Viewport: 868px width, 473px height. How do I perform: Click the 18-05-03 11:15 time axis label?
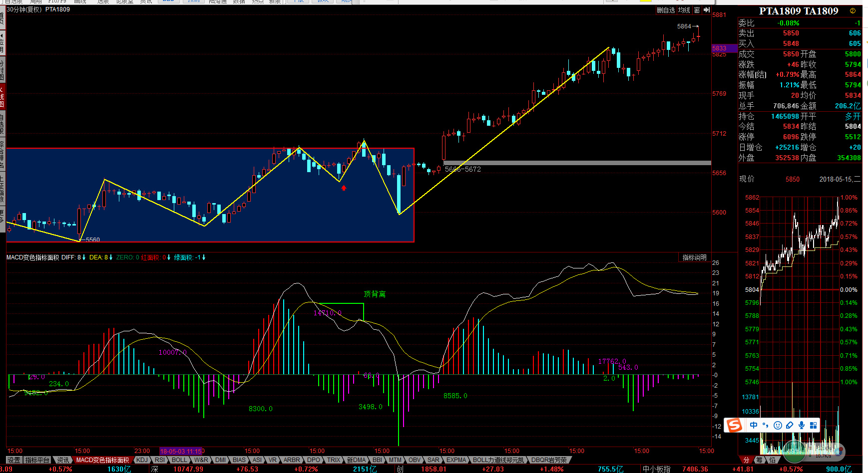[181, 451]
